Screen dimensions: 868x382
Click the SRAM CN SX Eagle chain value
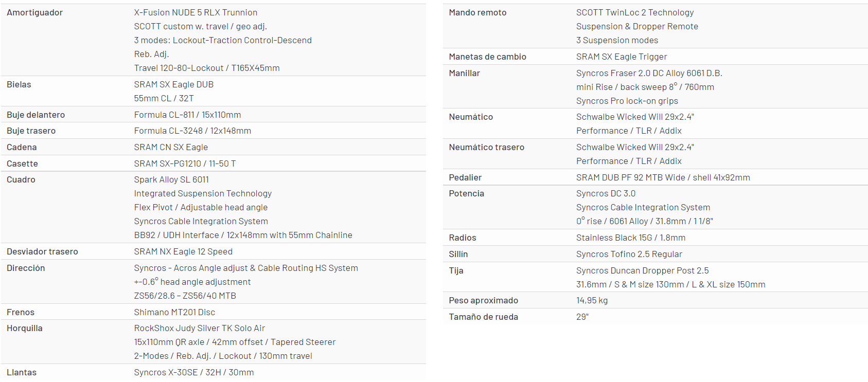pos(171,147)
